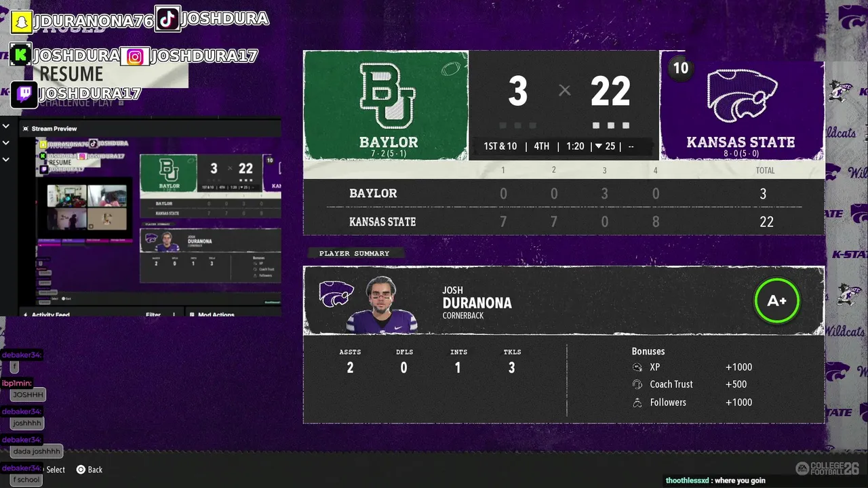This screenshot has height=488, width=868.
Task: Click the XP bonus helmet icon
Action: click(x=637, y=367)
